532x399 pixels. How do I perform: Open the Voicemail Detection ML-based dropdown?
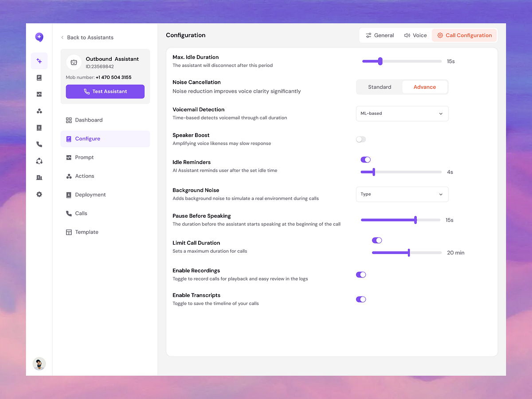402,113
